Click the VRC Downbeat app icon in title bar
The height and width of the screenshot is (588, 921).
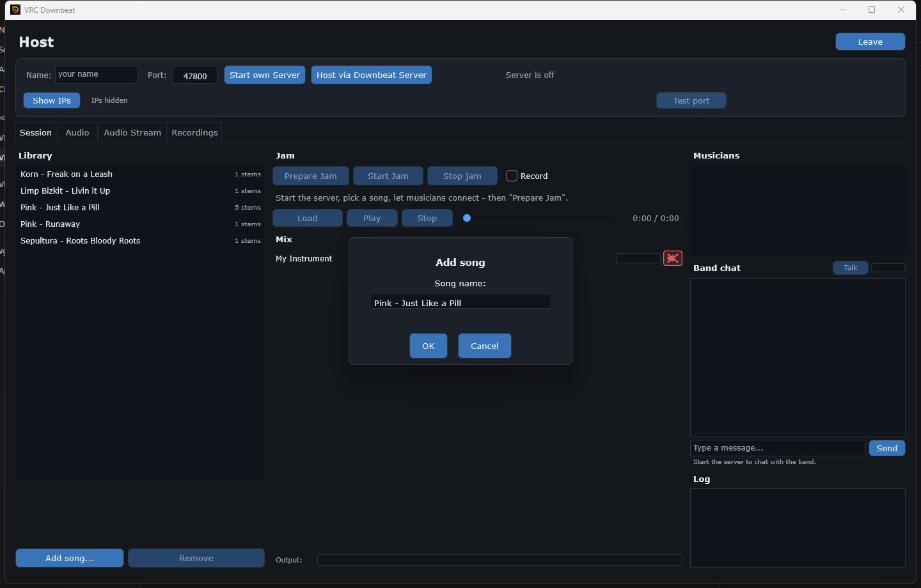click(x=15, y=10)
